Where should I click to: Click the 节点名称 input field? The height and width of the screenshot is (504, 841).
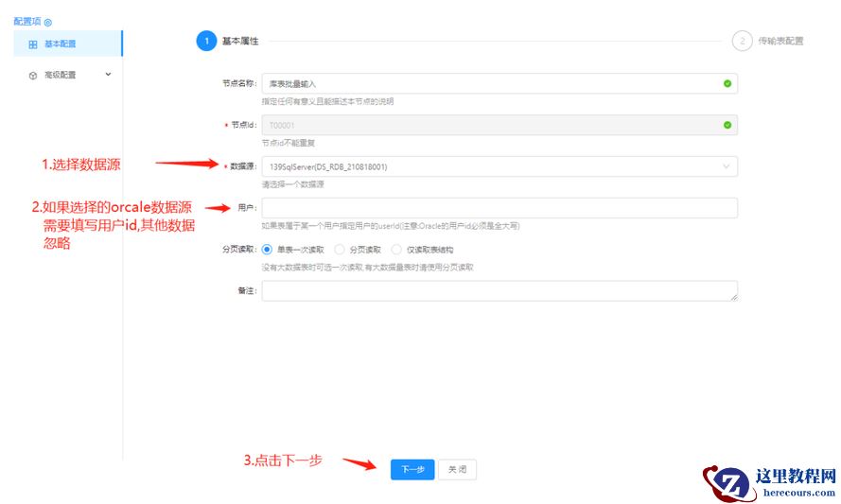[499, 83]
